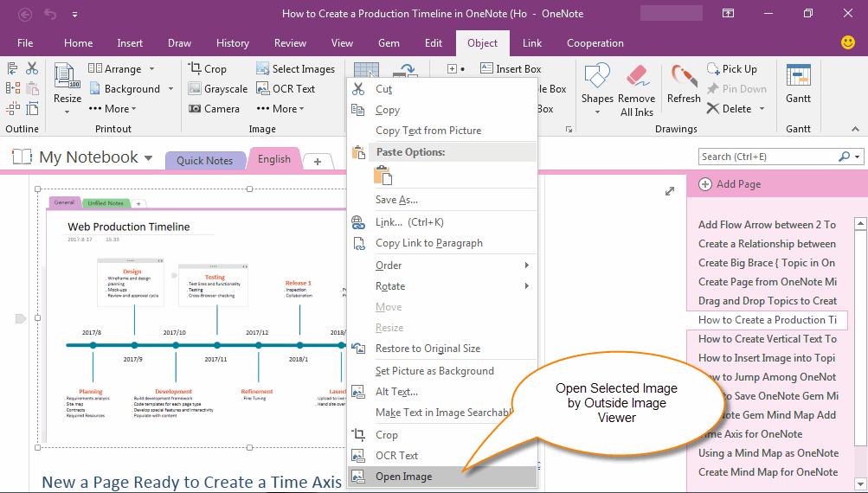
Task: Open page Add Flow Arrow between 2 To
Action: [767, 225]
